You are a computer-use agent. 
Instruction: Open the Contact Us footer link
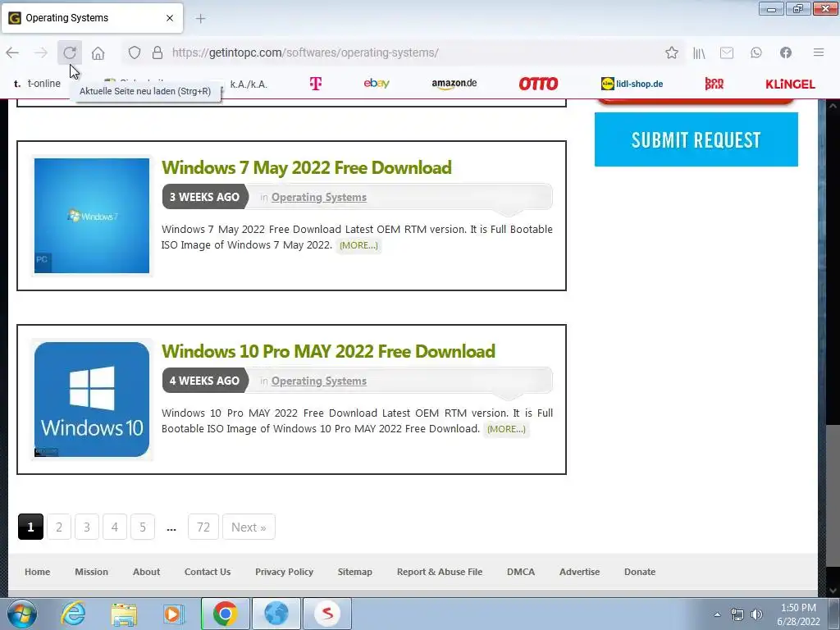coord(208,572)
